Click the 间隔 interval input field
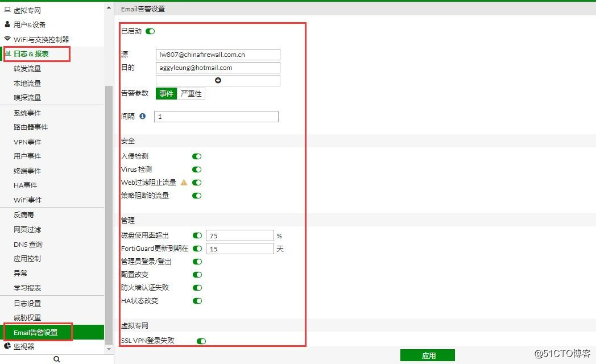 click(x=216, y=116)
